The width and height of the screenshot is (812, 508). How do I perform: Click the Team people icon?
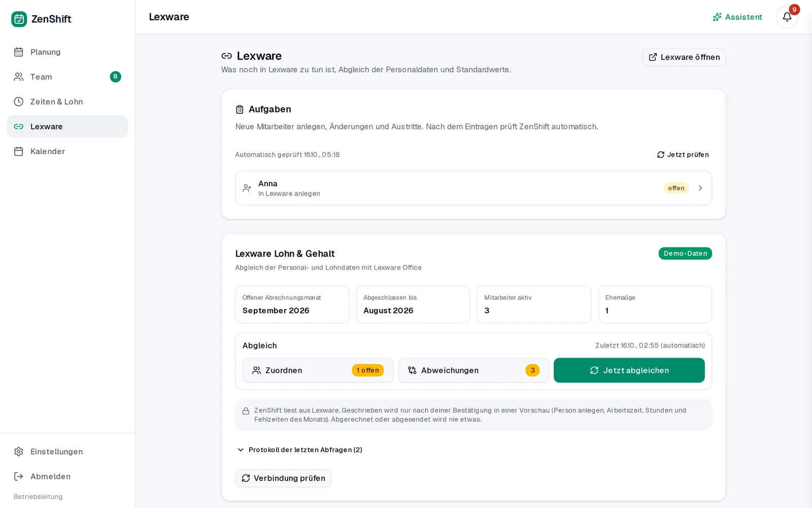pyautogui.click(x=19, y=77)
